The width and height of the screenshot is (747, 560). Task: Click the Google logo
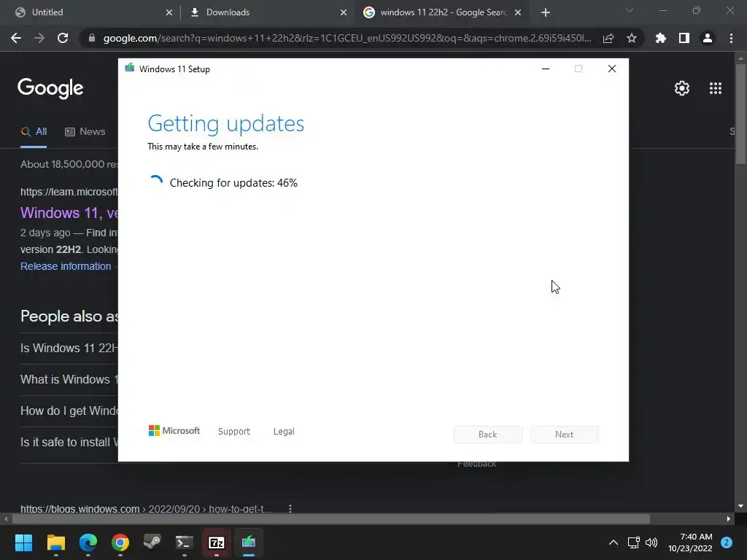pyautogui.click(x=50, y=88)
